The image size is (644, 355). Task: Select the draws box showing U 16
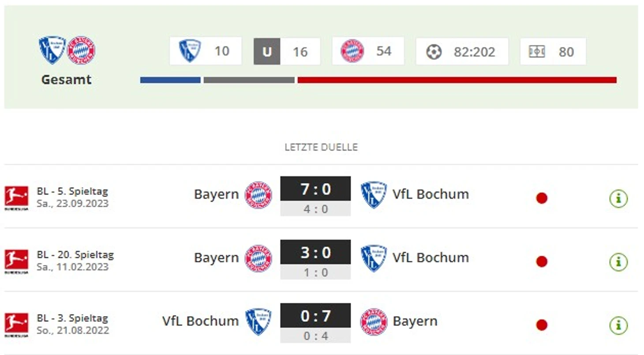pos(287,52)
